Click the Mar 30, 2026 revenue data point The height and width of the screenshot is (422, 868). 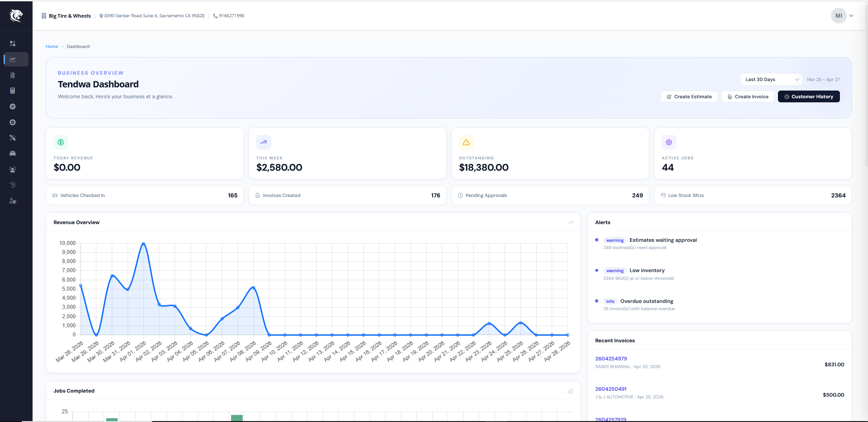112,276
